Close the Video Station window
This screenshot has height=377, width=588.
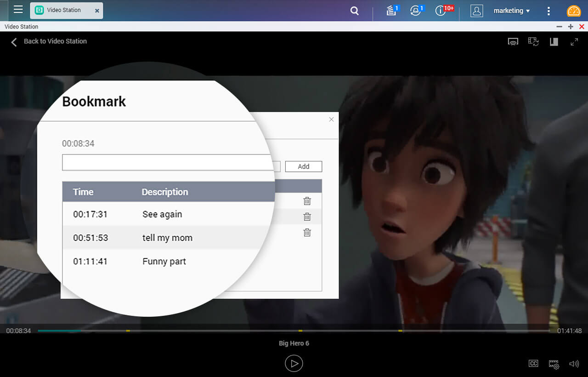click(x=582, y=27)
